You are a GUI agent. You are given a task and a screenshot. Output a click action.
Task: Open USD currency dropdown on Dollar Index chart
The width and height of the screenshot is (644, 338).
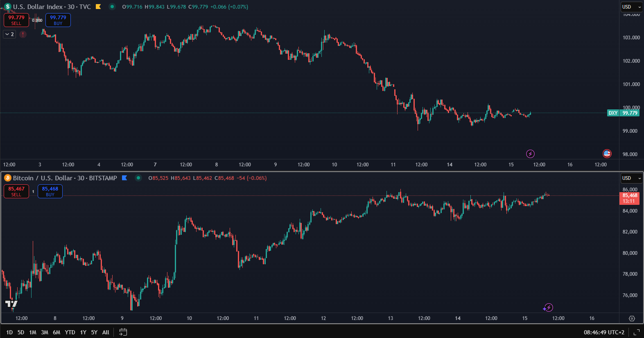[x=631, y=7]
